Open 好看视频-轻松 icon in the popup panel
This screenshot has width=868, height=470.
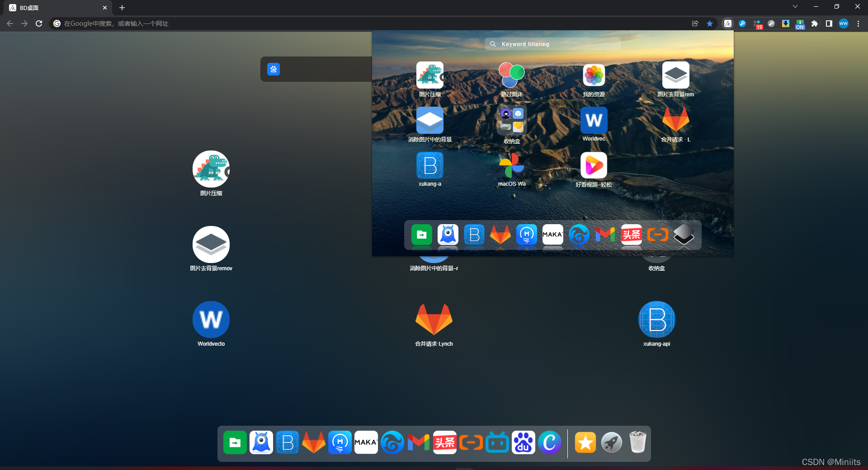594,165
